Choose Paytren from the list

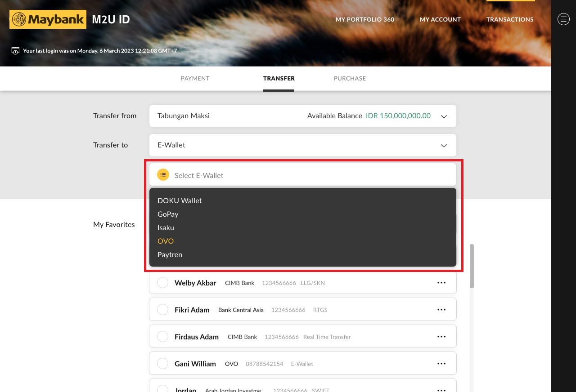pyautogui.click(x=170, y=254)
